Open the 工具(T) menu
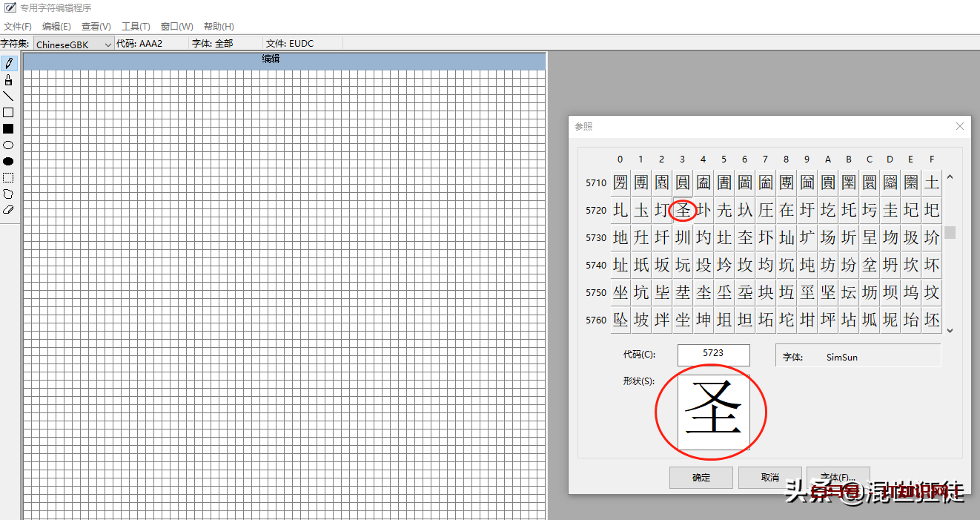The height and width of the screenshot is (520, 980). pos(136,26)
